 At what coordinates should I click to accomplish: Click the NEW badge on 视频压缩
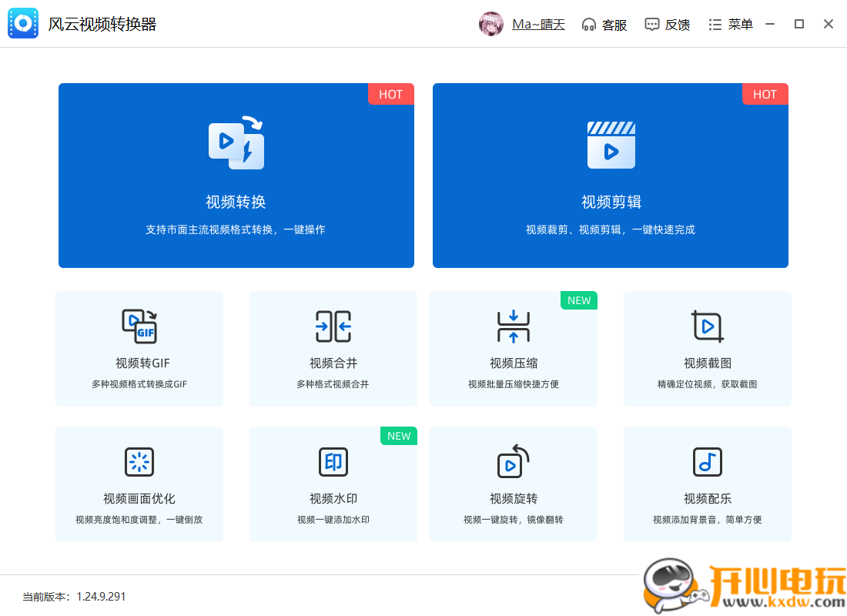578,300
